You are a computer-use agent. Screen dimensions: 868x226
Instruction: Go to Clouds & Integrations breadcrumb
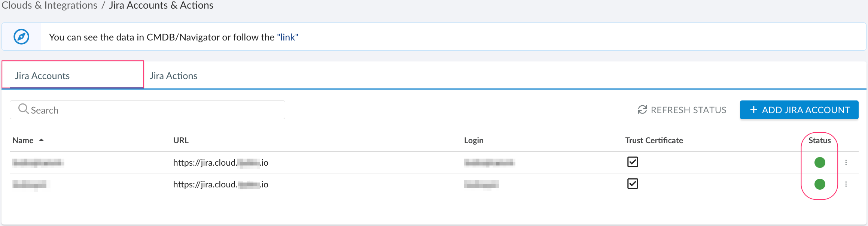pyautogui.click(x=49, y=5)
